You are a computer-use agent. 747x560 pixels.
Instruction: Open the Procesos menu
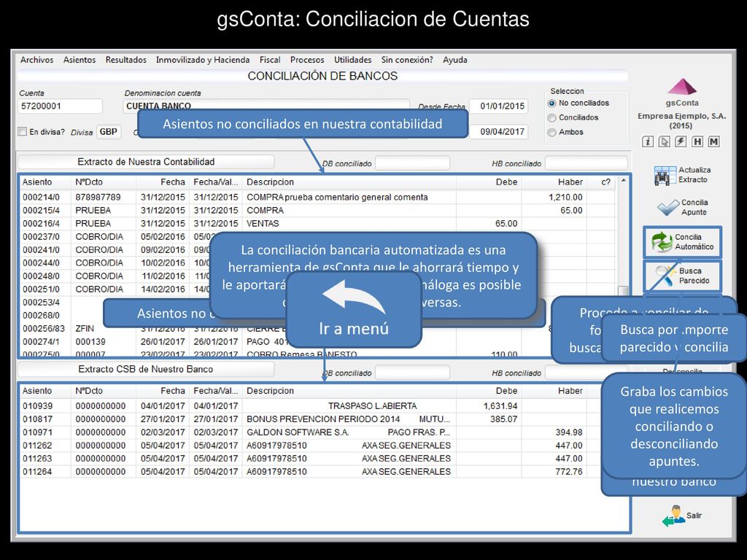point(307,60)
